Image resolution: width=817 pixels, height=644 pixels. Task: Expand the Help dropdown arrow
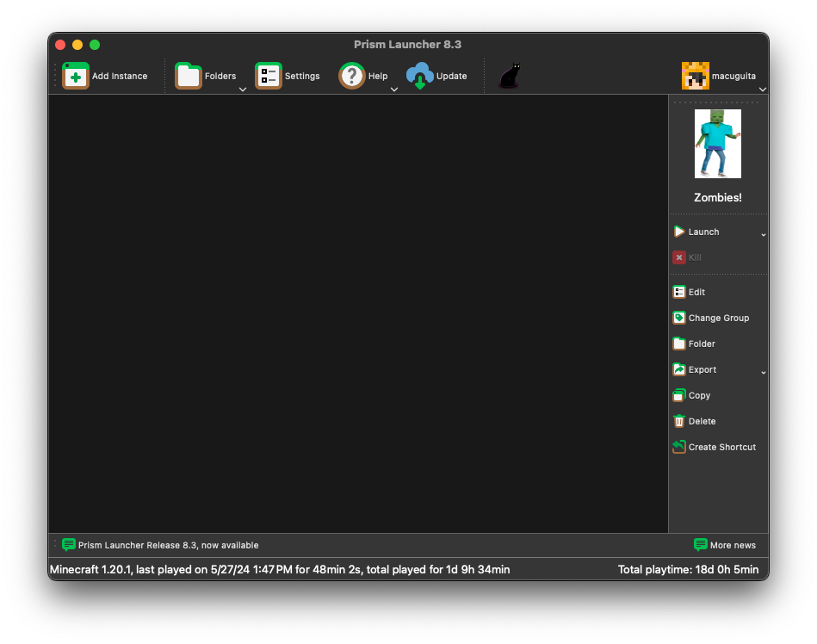click(394, 89)
